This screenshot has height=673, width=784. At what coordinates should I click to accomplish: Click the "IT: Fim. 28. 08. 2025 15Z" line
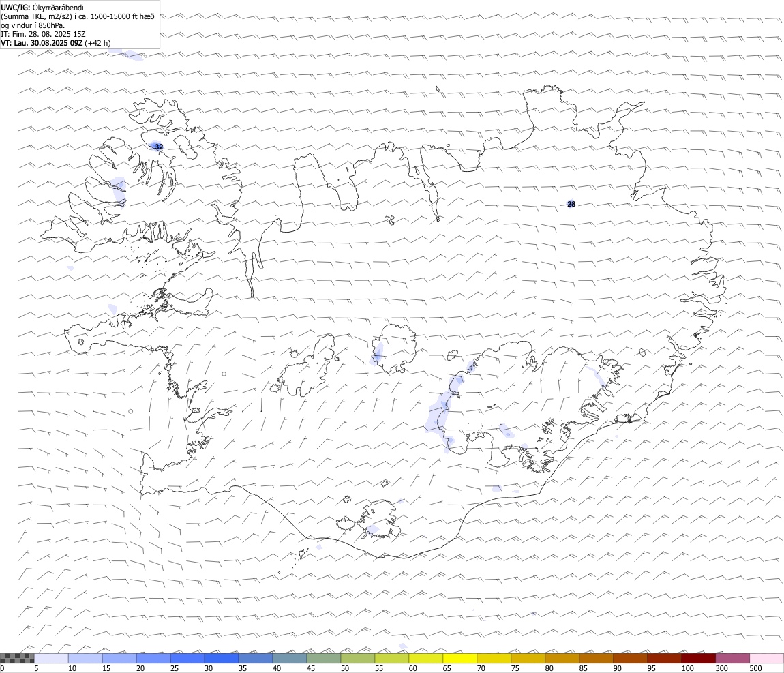point(44,34)
